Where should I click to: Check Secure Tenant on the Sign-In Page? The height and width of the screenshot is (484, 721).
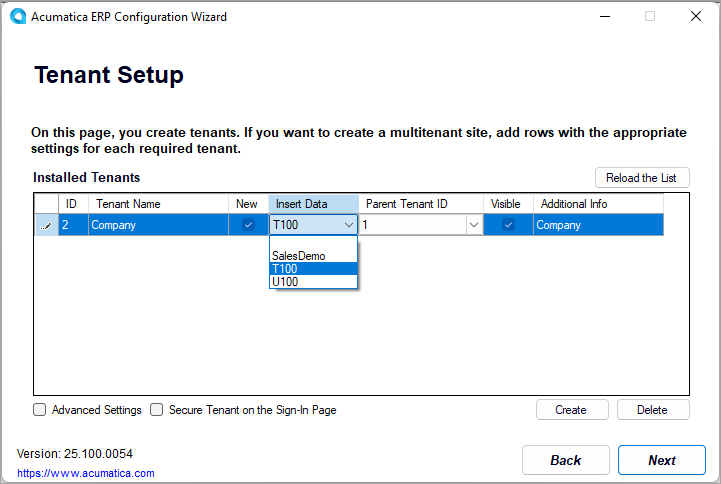[157, 409]
